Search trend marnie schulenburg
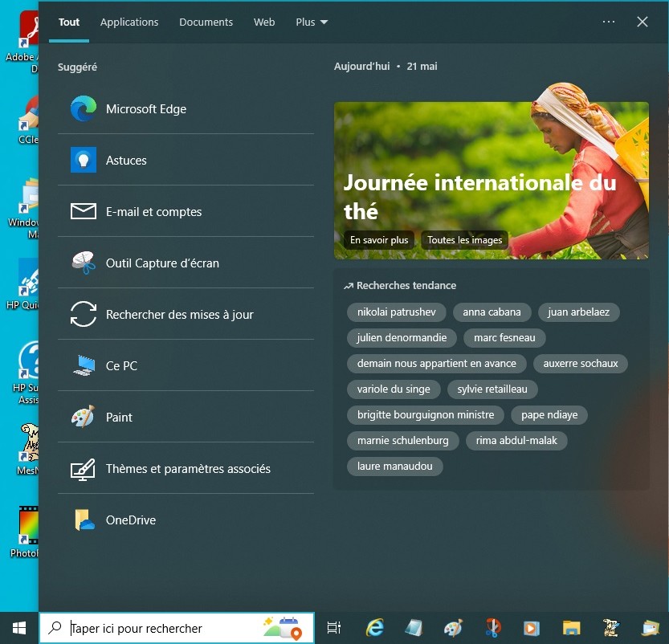Screen dimensions: 669x644 click(403, 440)
